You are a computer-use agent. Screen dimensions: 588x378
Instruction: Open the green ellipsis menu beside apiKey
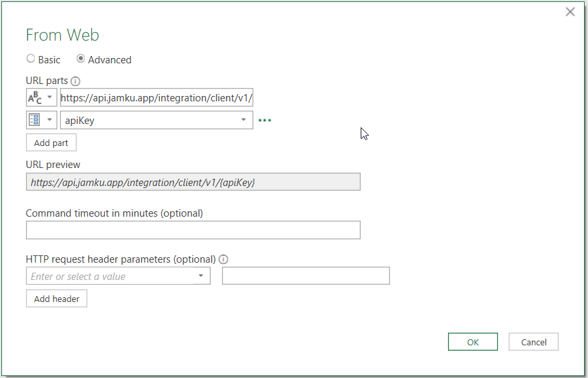coord(265,121)
